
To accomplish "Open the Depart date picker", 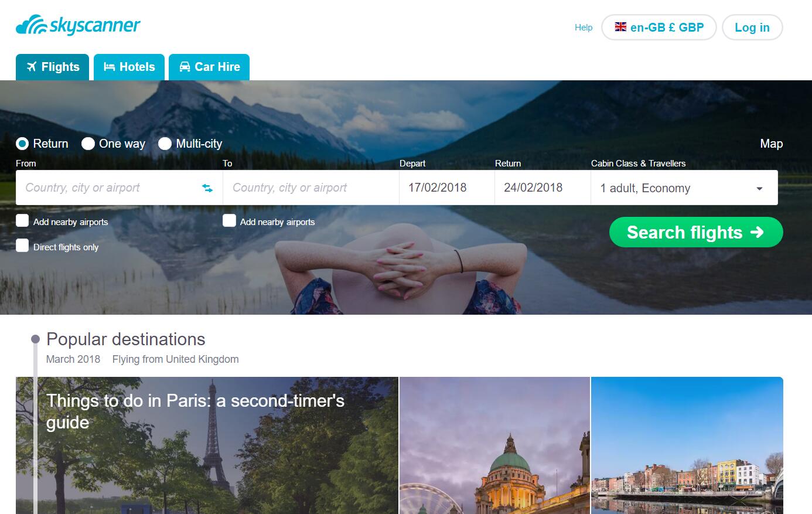I will tap(447, 188).
